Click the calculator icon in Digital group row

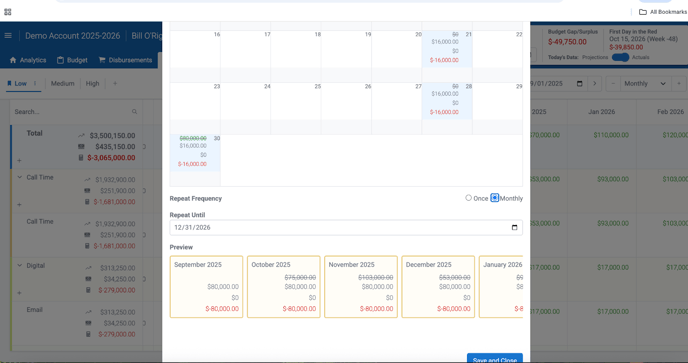[88, 290]
